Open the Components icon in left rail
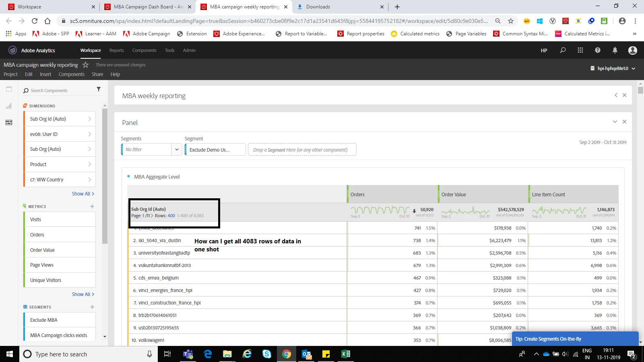 pos(9,122)
